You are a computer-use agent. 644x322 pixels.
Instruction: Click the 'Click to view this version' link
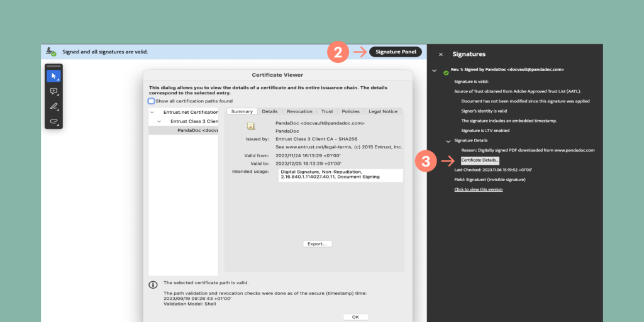tap(478, 189)
